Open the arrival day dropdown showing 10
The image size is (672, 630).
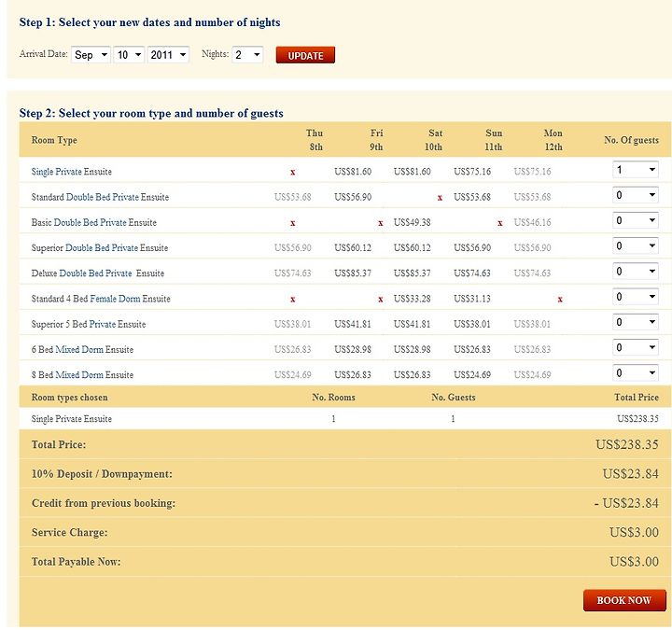coord(129,55)
